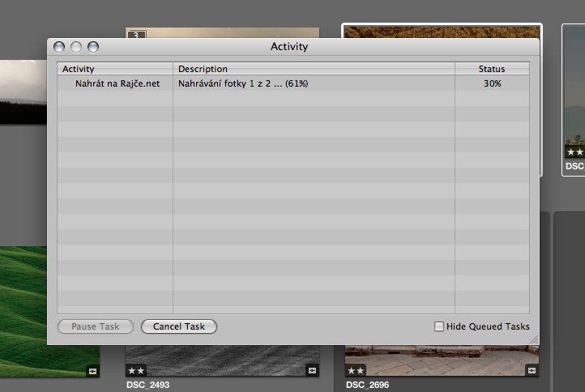Click the Status column header
The image size is (585, 392).
click(x=492, y=69)
